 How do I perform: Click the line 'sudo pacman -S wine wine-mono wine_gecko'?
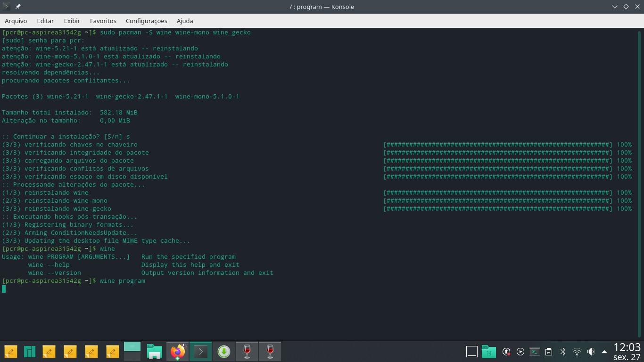coord(175,33)
